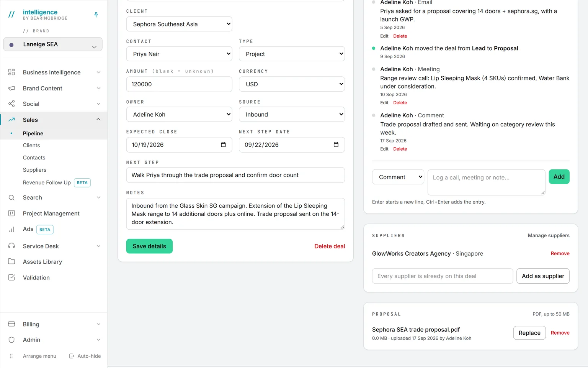Open the Currency dropdown showing USD
This screenshot has height=368, width=588.
(292, 84)
